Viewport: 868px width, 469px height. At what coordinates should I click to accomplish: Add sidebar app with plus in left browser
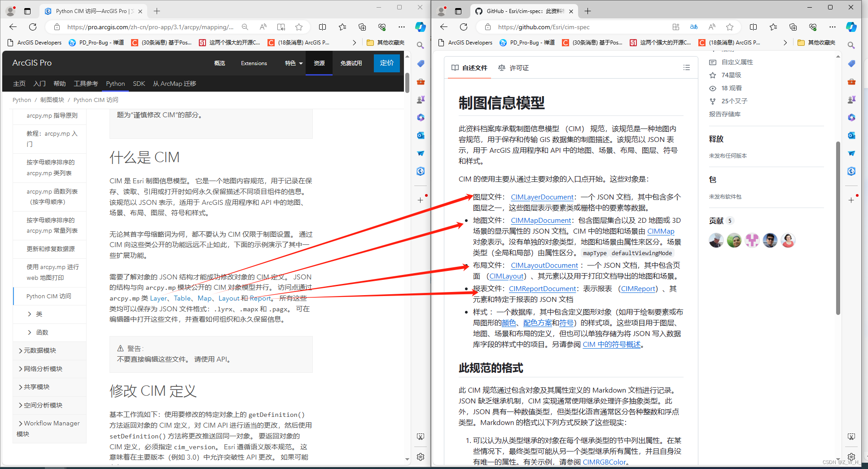(421, 200)
